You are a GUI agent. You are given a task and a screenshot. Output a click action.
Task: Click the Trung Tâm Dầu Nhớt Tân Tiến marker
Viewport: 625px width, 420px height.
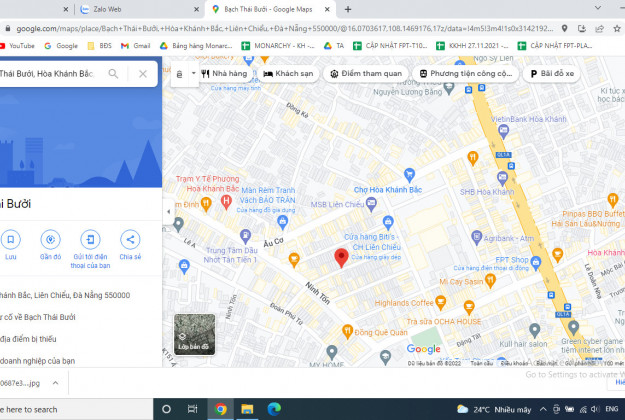[245, 236]
